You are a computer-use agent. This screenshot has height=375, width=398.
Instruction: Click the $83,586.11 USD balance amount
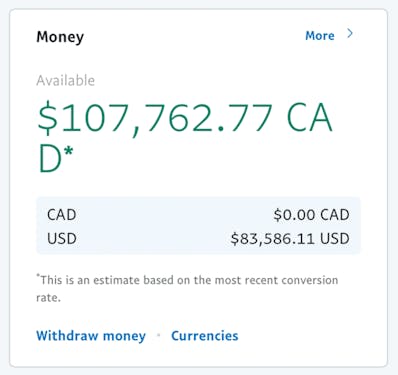[x=290, y=239]
